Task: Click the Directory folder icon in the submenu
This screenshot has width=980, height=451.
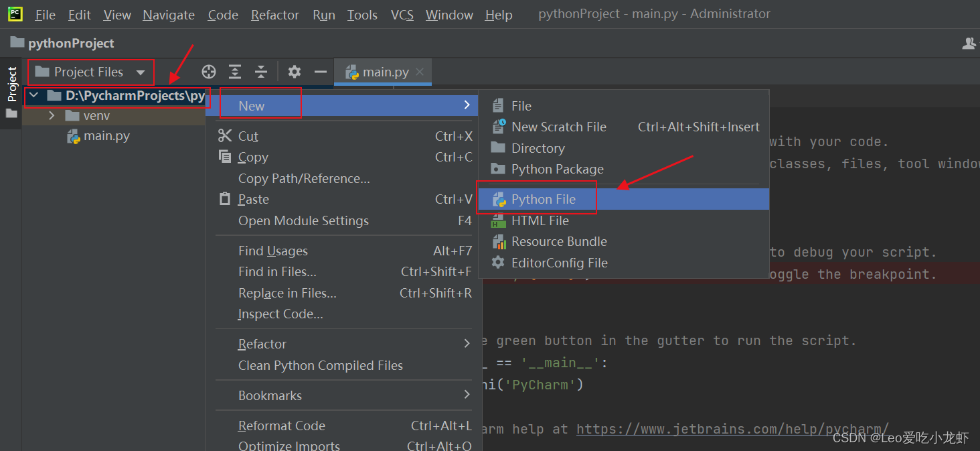Action: (498, 147)
